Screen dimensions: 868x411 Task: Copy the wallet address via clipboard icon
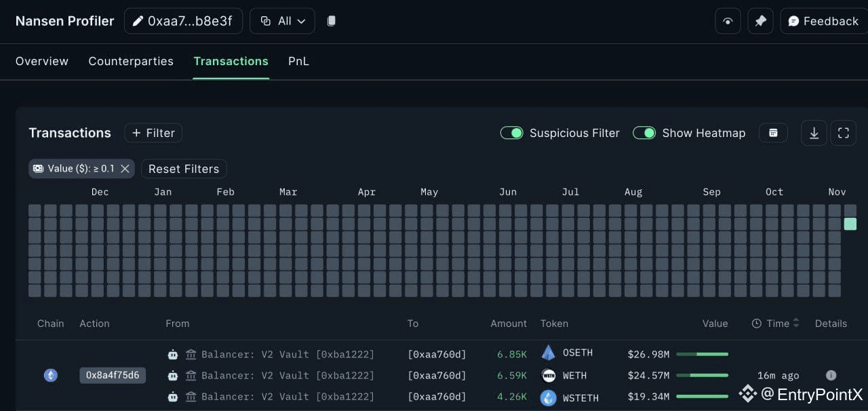331,21
